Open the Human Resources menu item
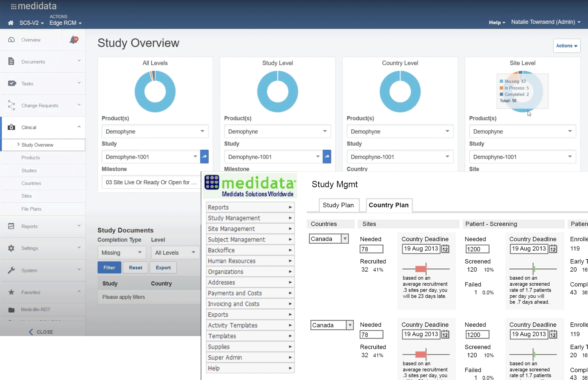Image resolution: width=588 pixels, height=380 pixels. (x=250, y=261)
